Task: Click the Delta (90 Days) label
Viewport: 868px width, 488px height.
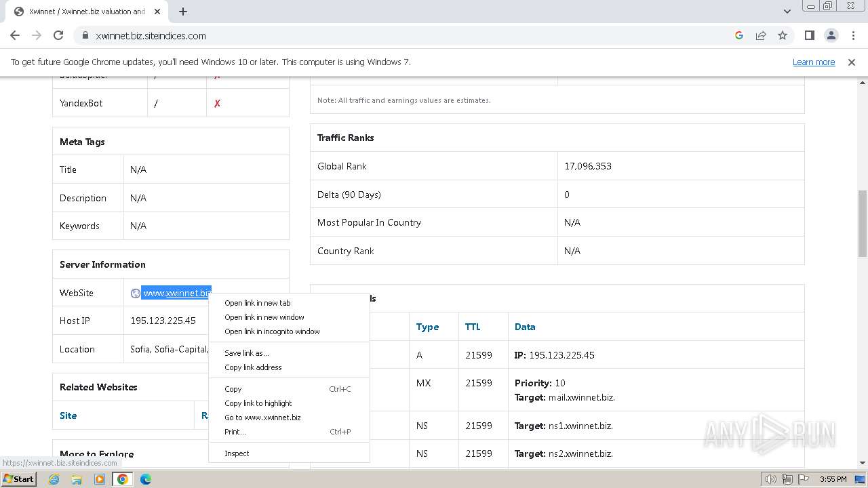Action: point(349,195)
